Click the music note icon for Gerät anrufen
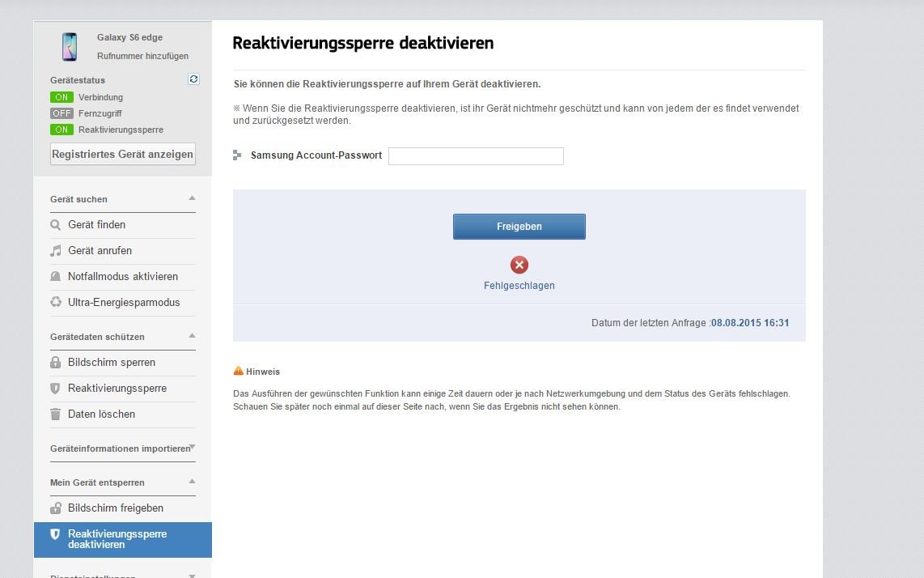 click(55, 251)
